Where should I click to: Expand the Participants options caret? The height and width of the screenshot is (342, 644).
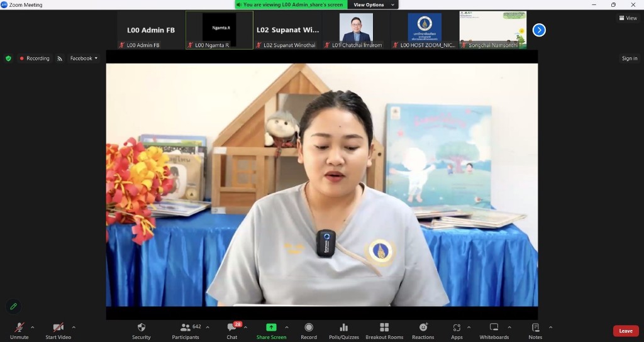208,327
